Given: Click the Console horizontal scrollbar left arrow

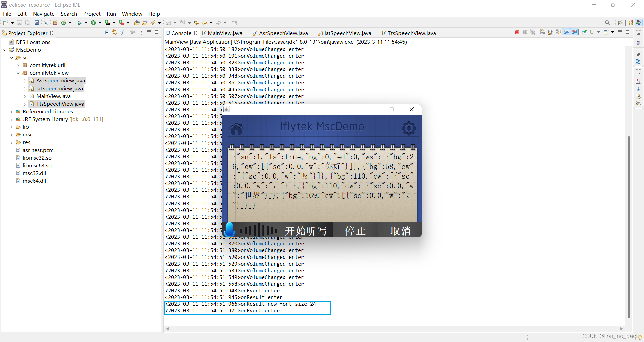Looking at the screenshot, I should 167,329.
